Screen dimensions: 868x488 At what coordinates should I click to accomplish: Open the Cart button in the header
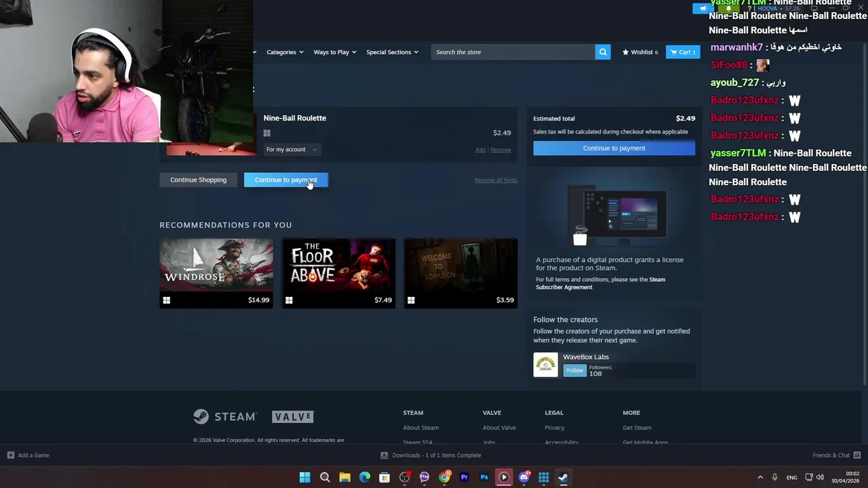pos(682,52)
